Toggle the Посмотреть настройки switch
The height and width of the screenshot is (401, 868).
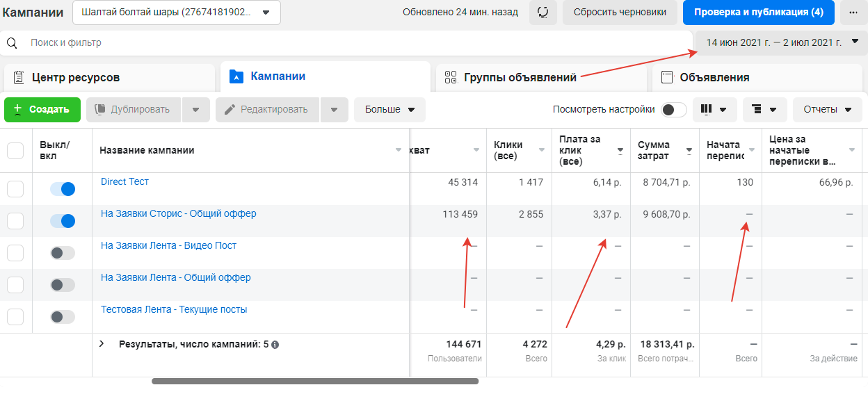(673, 110)
